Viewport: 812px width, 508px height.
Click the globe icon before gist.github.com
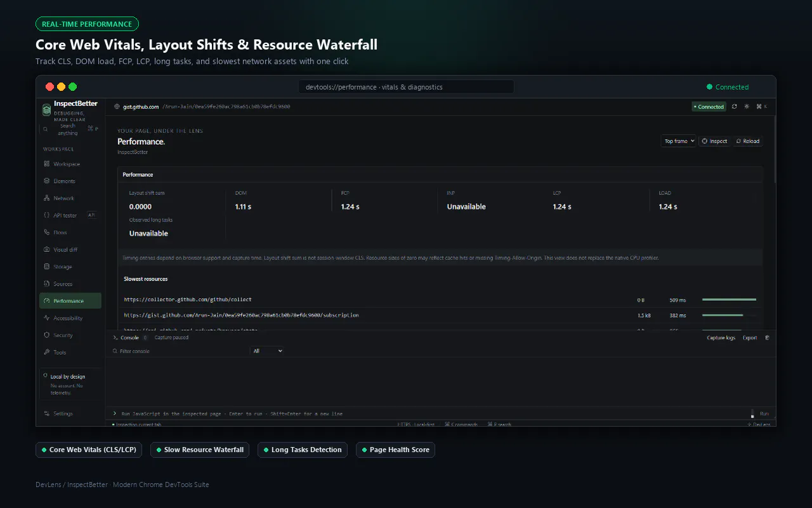(117, 107)
